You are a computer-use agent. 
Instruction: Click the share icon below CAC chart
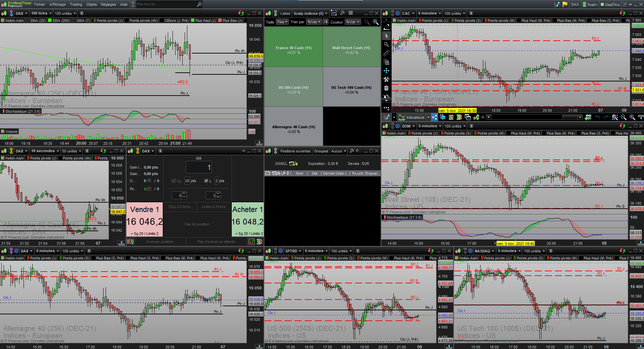tap(434, 117)
